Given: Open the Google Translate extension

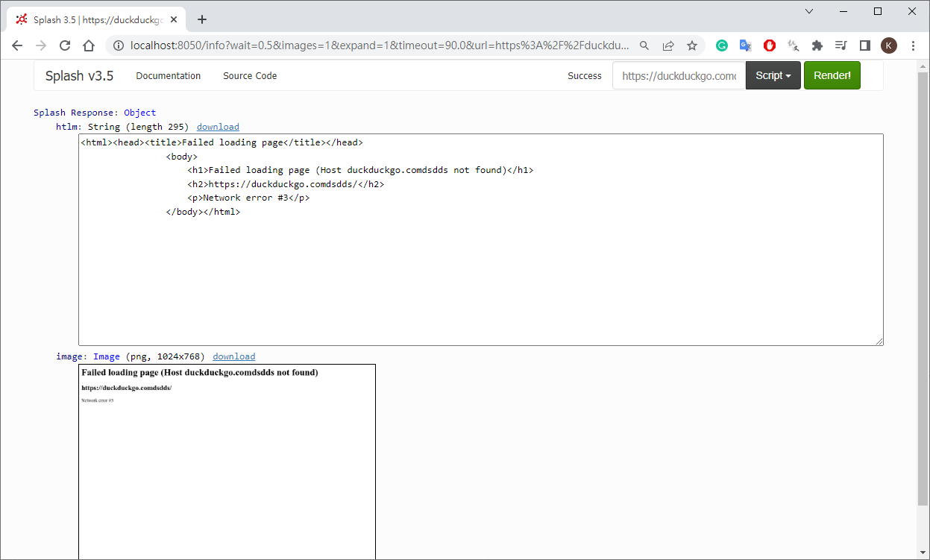Looking at the screenshot, I should [x=745, y=45].
